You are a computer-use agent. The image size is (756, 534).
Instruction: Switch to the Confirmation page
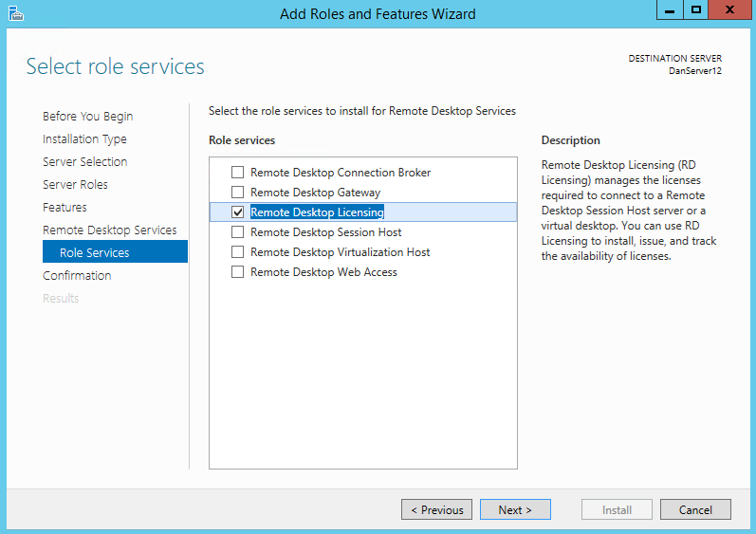[x=77, y=276]
